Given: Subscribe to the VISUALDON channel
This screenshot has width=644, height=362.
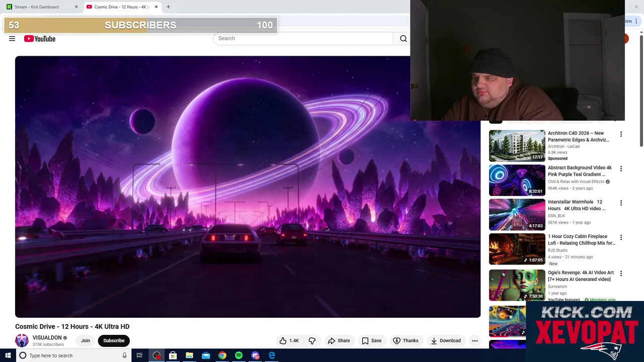Looking at the screenshot, I should tap(114, 340).
